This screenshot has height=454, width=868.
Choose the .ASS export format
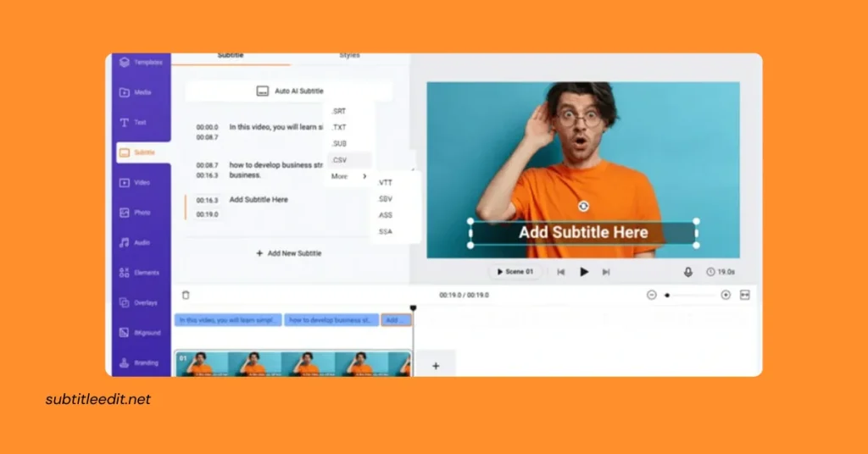386,215
